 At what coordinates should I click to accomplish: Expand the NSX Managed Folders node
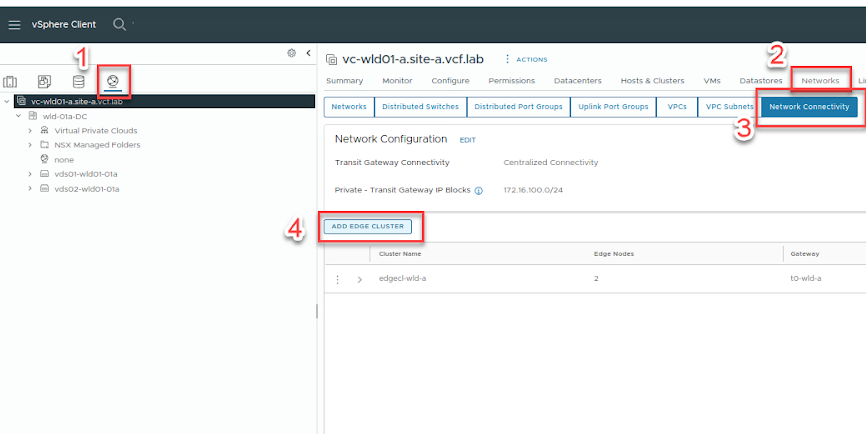(x=30, y=145)
